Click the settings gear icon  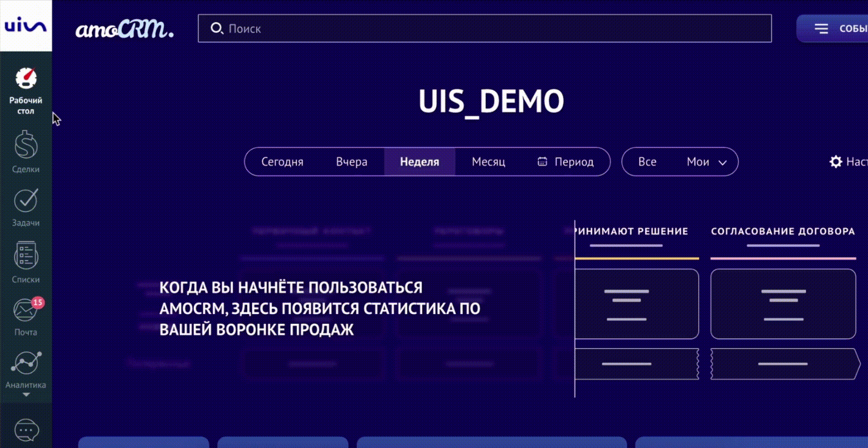pos(836,162)
